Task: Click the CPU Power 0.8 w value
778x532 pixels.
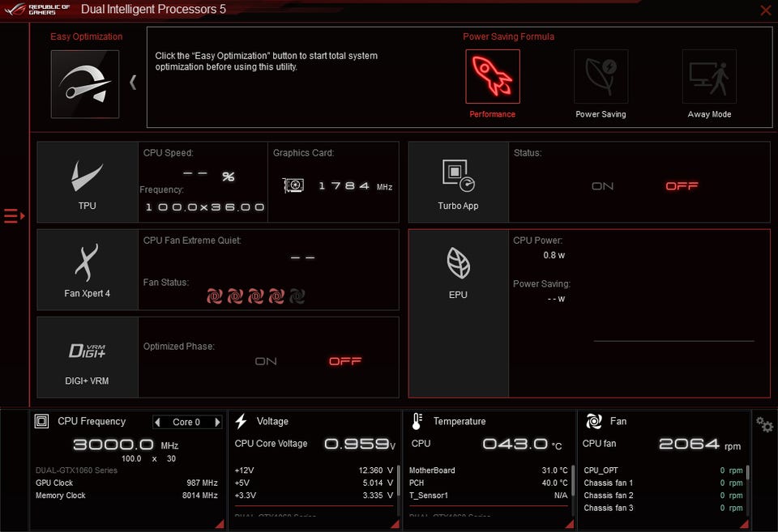Action: pyautogui.click(x=554, y=255)
